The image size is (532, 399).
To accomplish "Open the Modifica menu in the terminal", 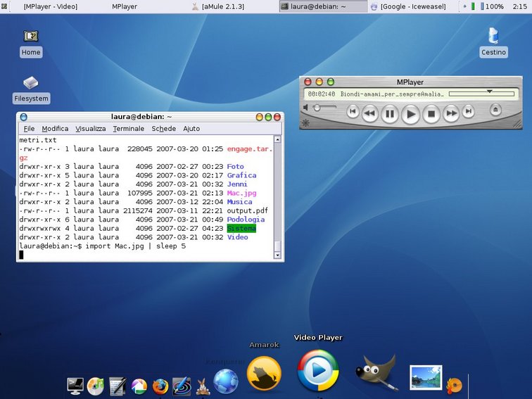I will [55, 129].
